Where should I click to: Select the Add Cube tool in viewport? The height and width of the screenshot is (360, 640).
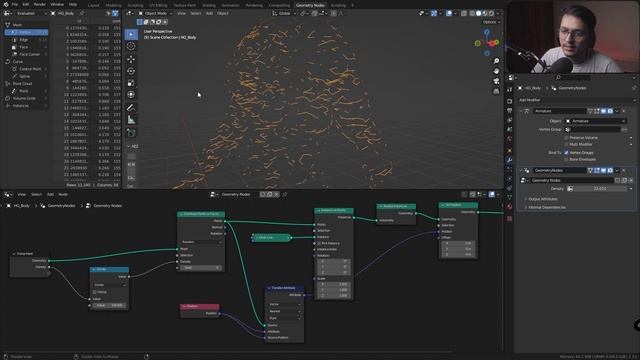click(131, 133)
